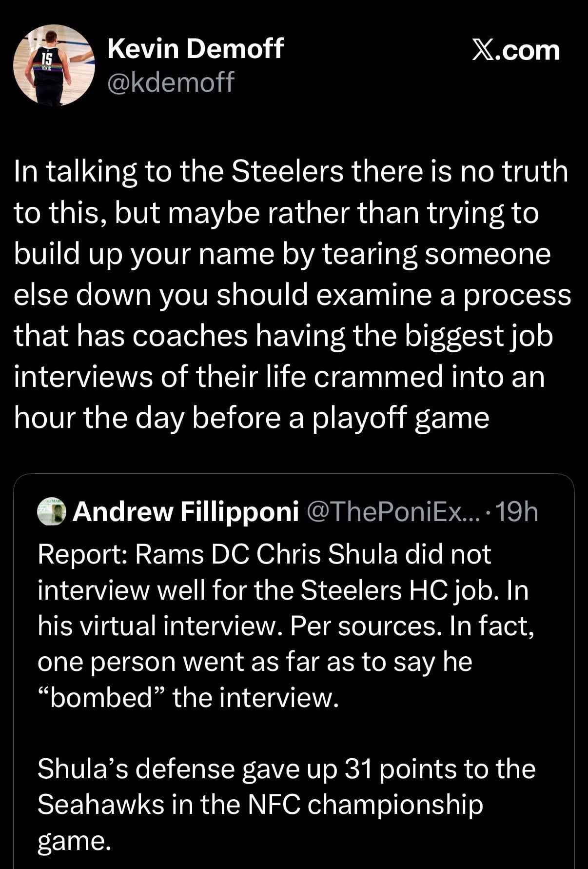
Task: Click the X.com logo watermark
Action: point(516,50)
